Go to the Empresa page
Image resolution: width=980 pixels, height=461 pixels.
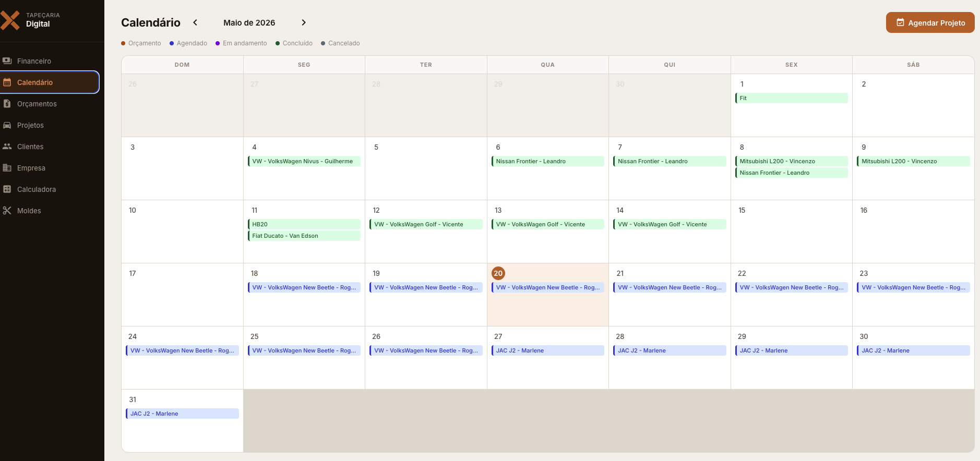click(50, 168)
